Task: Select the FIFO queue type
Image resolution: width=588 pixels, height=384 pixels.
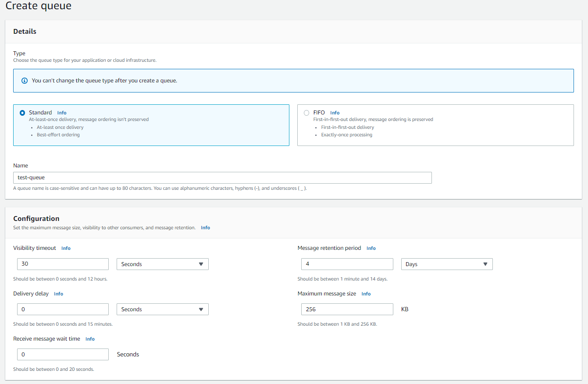Action: click(x=306, y=113)
